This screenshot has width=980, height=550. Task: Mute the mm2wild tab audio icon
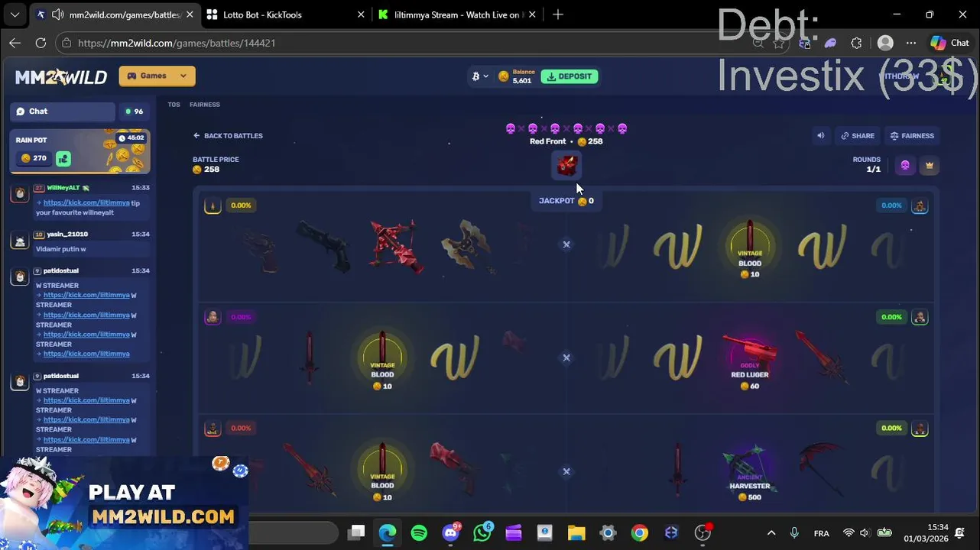tap(57, 15)
